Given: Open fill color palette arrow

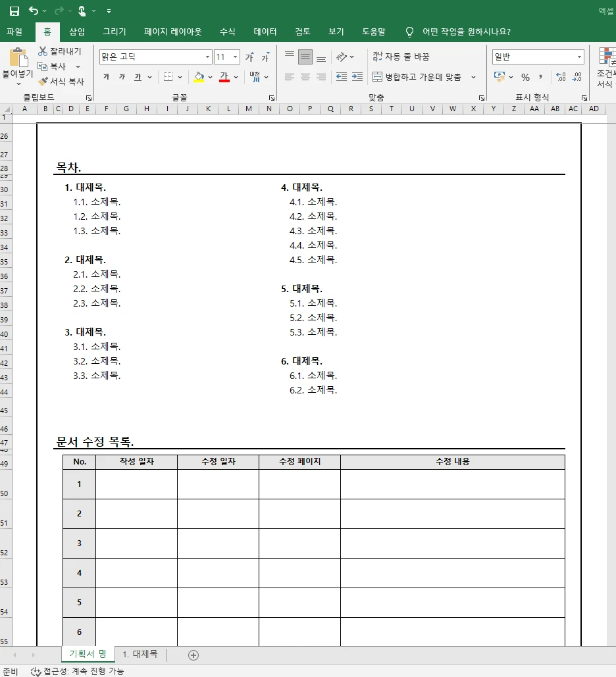Looking at the screenshot, I should [x=211, y=77].
